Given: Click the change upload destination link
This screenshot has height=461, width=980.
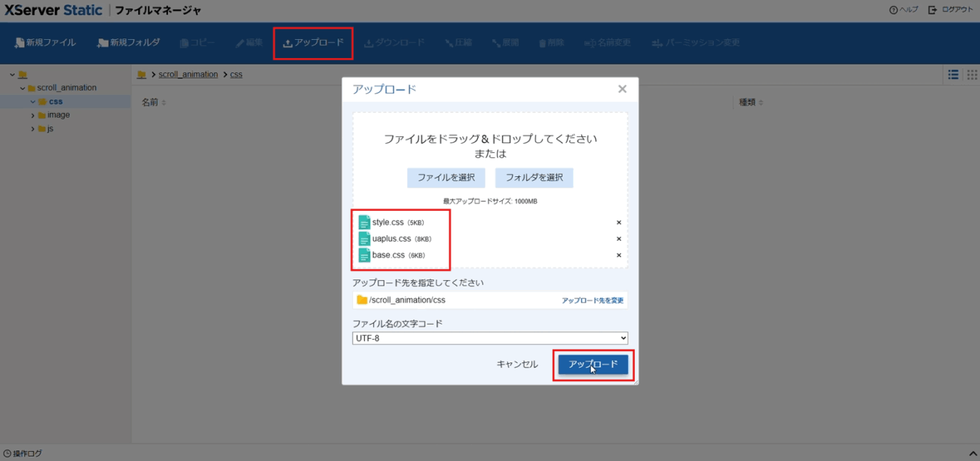Looking at the screenshot, I should click(x=593, y=301).
